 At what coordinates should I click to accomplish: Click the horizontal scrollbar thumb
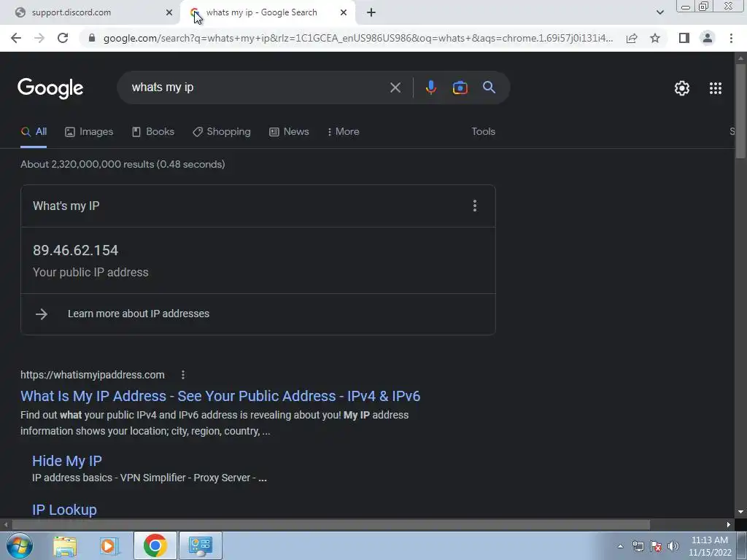pyautogui.click(x=331, y=525)
